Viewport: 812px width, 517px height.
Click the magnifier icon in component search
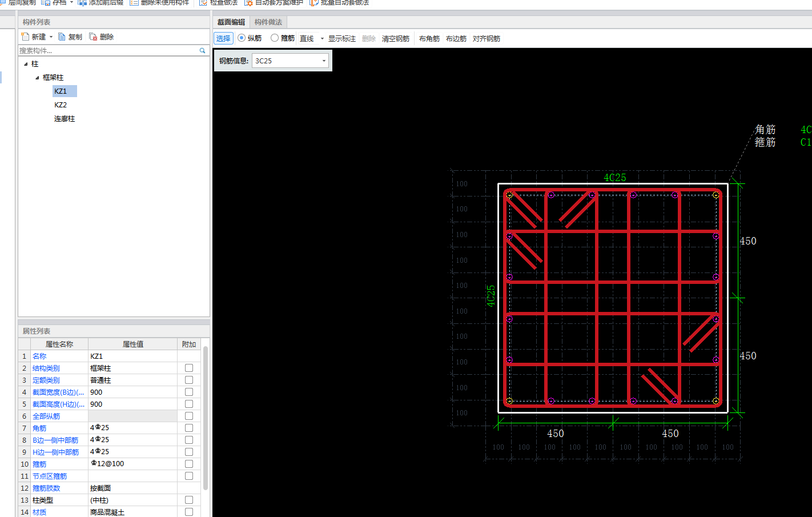(x=202, y=51)
